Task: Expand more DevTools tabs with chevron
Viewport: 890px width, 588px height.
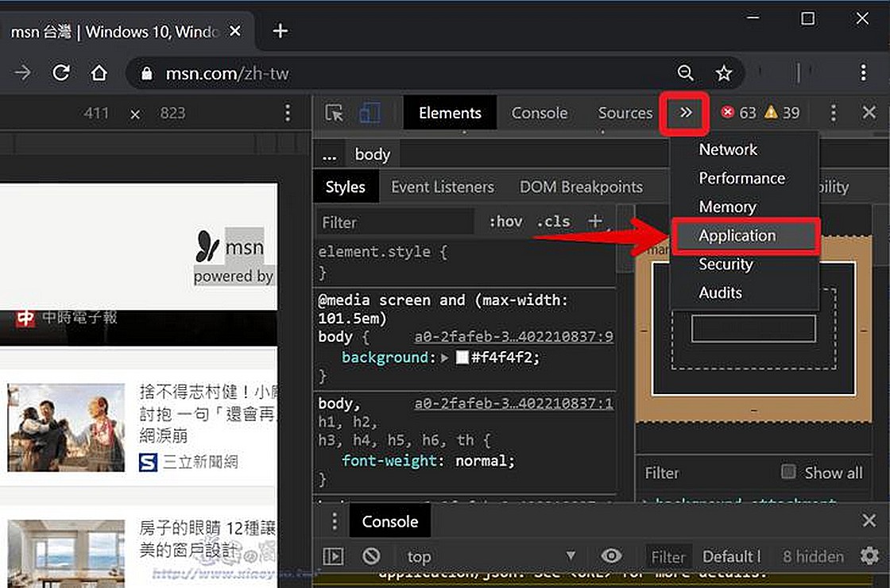Action: pyautogui.click(x=686, y=112)
